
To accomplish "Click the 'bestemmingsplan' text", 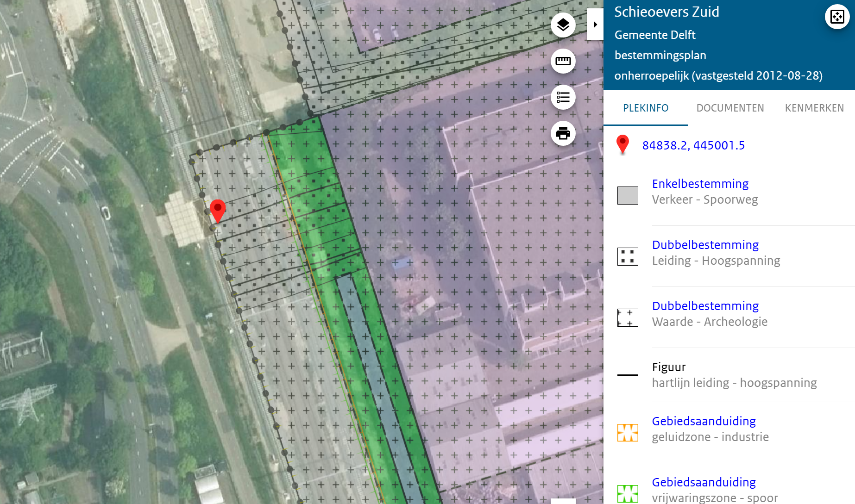I will coord(660,55).
